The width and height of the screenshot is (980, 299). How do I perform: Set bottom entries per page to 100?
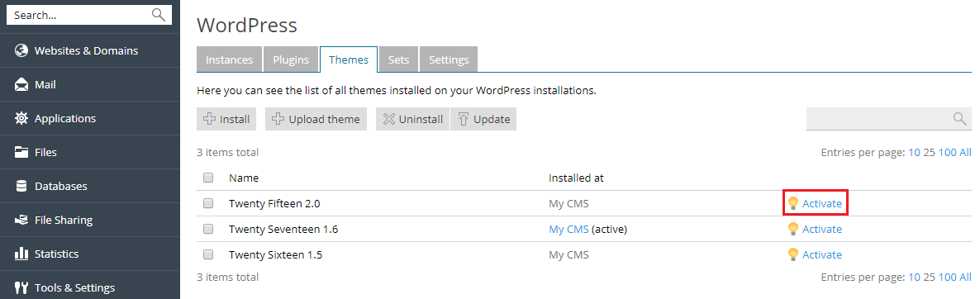pos(947,278)
